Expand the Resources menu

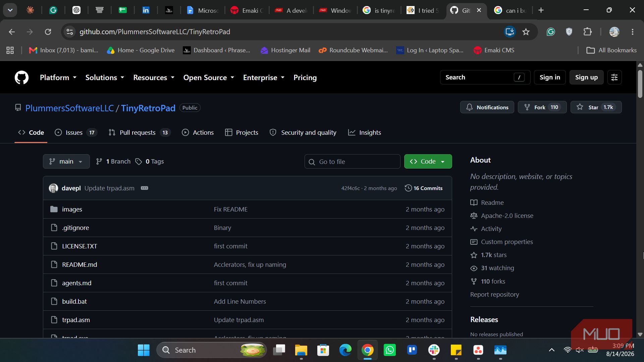pyautogui.click(x=154, y=77)
